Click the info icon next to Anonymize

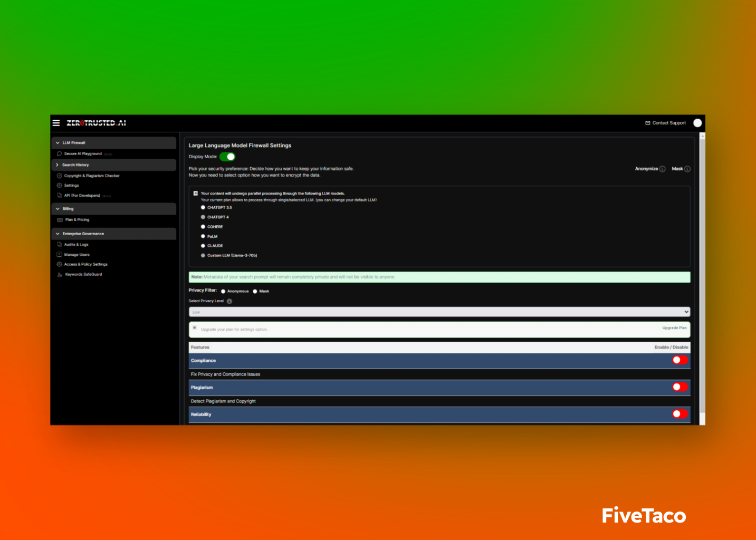click(663, 169)
